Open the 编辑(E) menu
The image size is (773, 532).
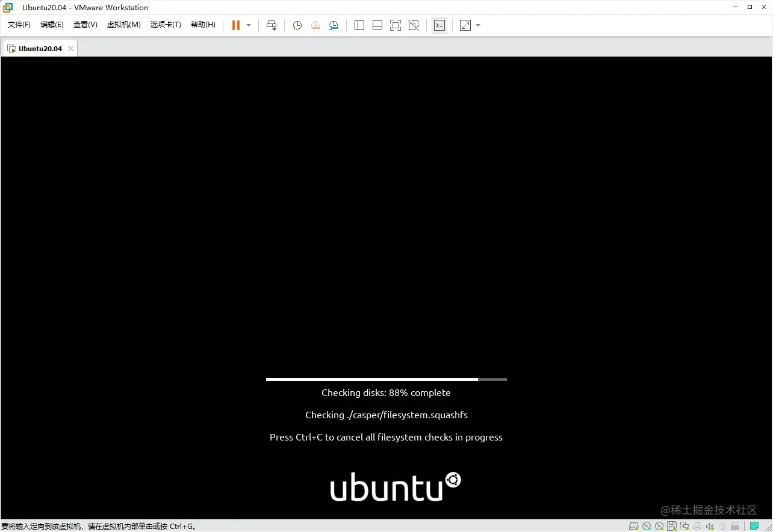(x=52, y=25)
